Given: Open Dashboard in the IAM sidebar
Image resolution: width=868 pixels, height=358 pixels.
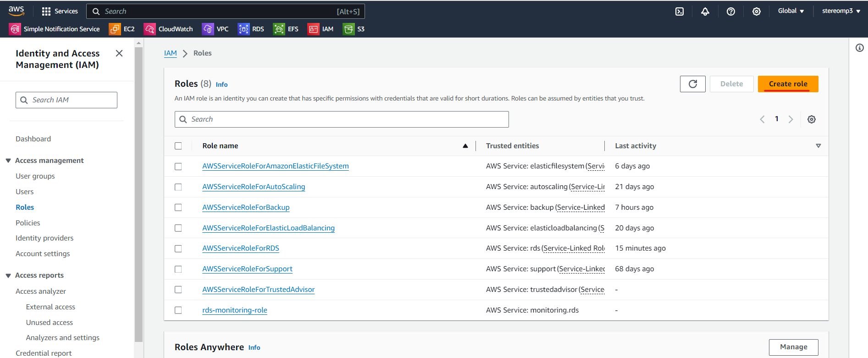Looking at the screenshot, I should (x=33, y=139).
